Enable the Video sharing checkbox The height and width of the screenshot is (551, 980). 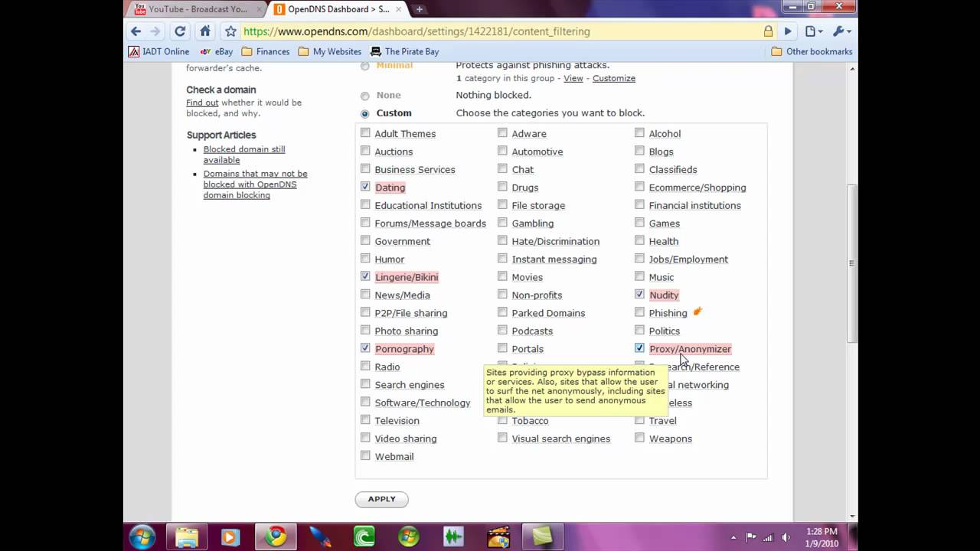(365, 438)
